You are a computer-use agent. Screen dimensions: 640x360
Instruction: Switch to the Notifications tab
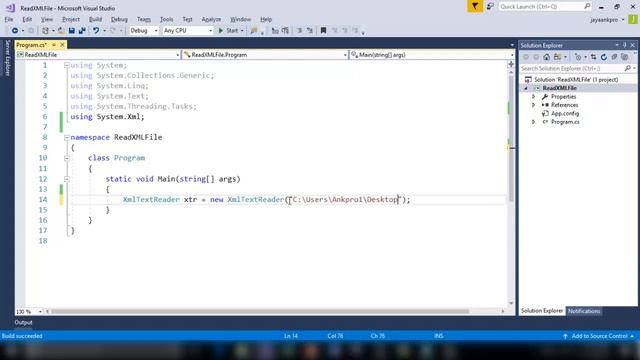[584, 311]
